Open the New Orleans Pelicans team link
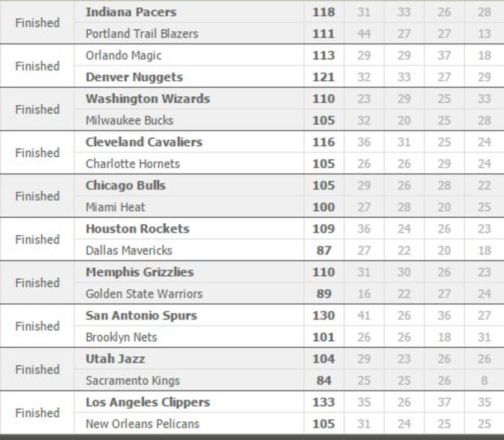Viewport: 504px width, 440px height. click(x=143, y=424)
